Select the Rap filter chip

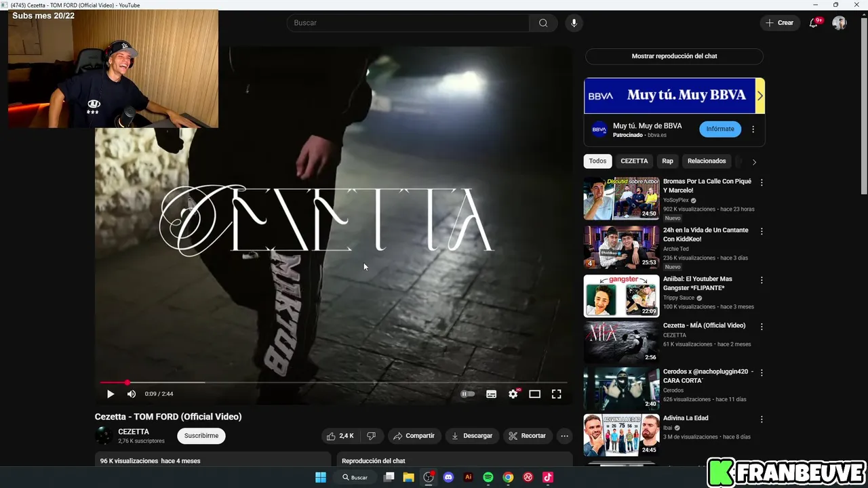pyautogui.click(x=668, y=161)
